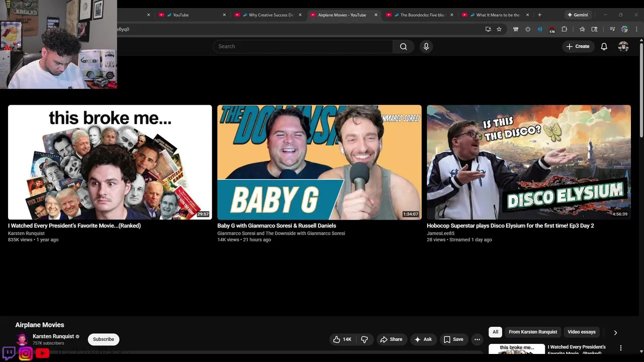Activate voice search microphone icon

[x=426, y=46]
